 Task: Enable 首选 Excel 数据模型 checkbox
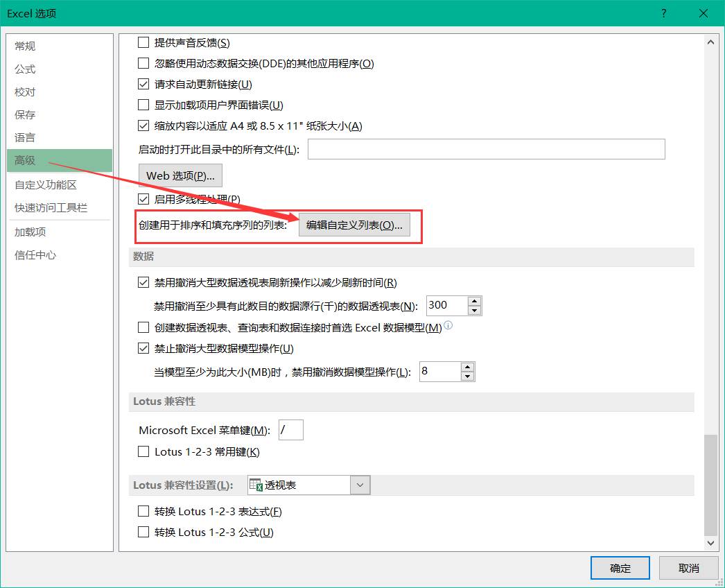tap(143, 327)
